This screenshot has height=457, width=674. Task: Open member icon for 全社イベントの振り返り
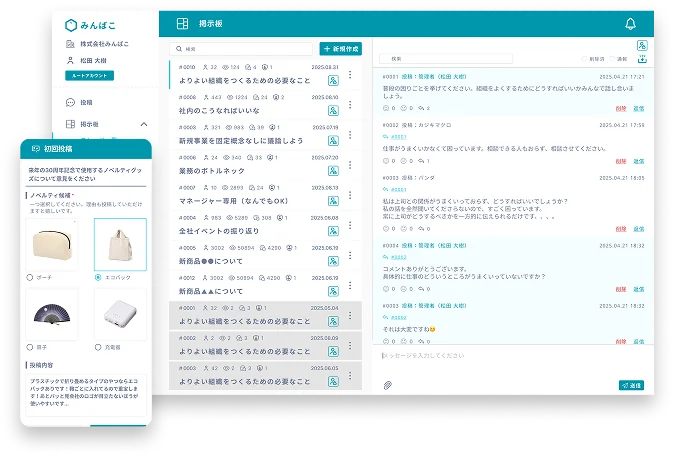(x=333, y=231)
